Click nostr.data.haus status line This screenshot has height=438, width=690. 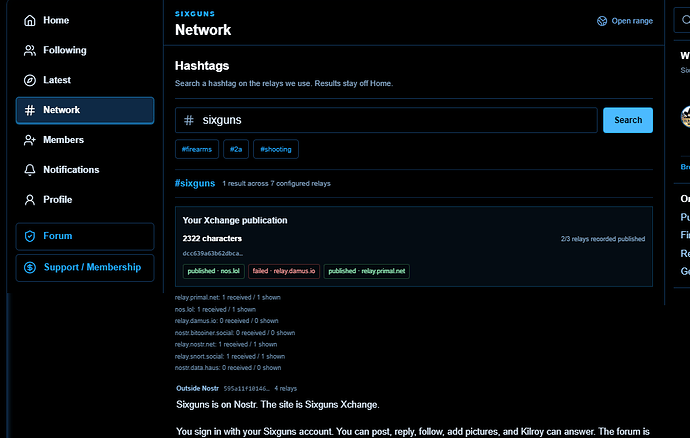pos(228,368)
